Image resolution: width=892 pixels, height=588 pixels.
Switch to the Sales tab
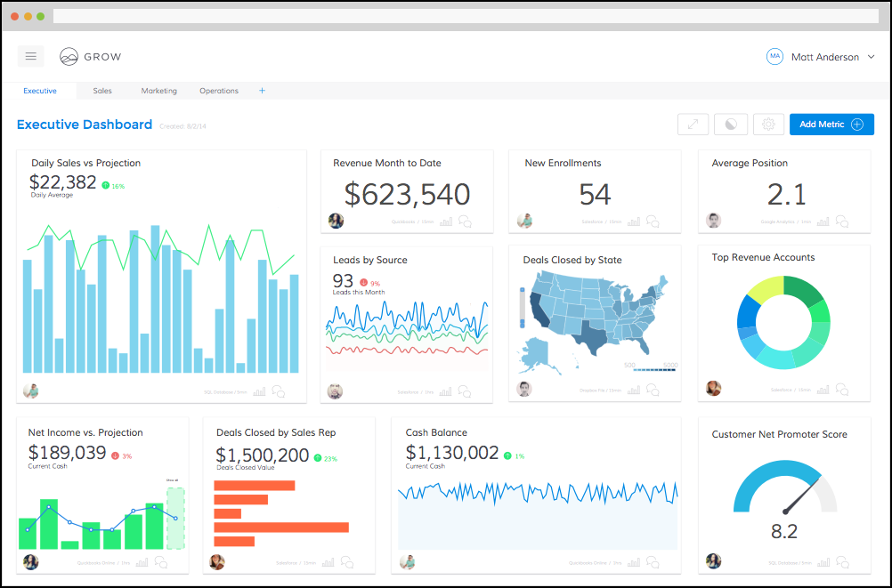pyautogui.click(x=102, y=91)
